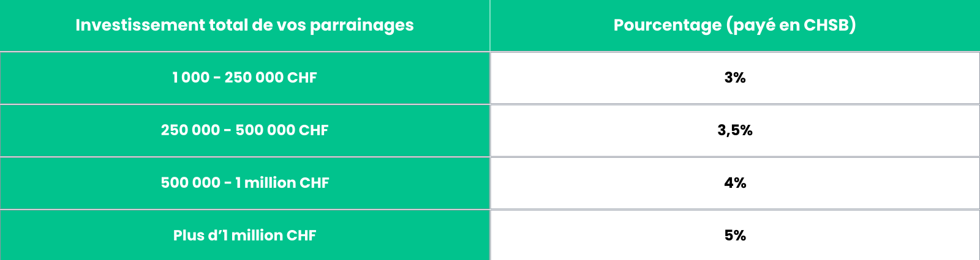The image size is (980, 260).
Task: Select the '250 000 - 500 000 CHF' cell
Action: [244, 130]
